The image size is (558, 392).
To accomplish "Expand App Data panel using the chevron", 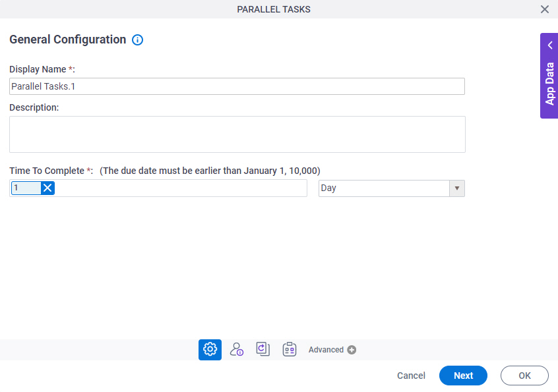I will (550, 45).
